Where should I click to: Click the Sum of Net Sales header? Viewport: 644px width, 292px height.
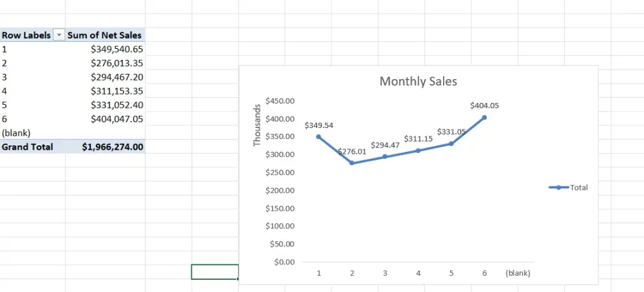[104, 35]
